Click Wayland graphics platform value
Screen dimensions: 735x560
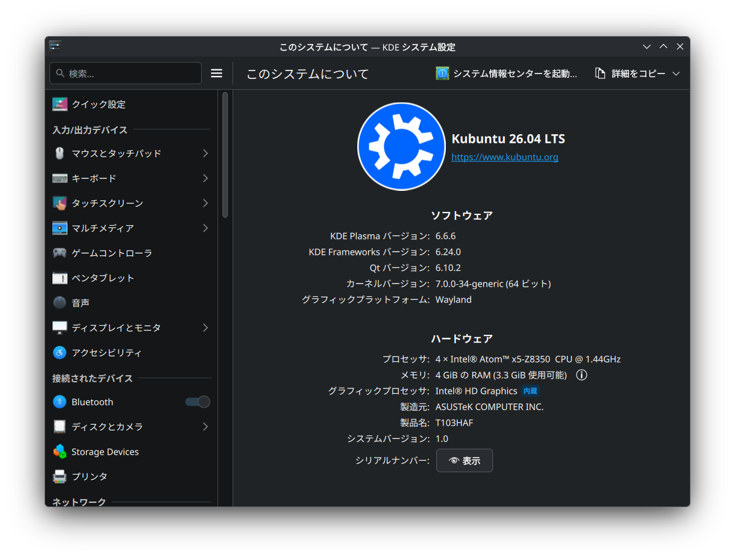(454, 299)
